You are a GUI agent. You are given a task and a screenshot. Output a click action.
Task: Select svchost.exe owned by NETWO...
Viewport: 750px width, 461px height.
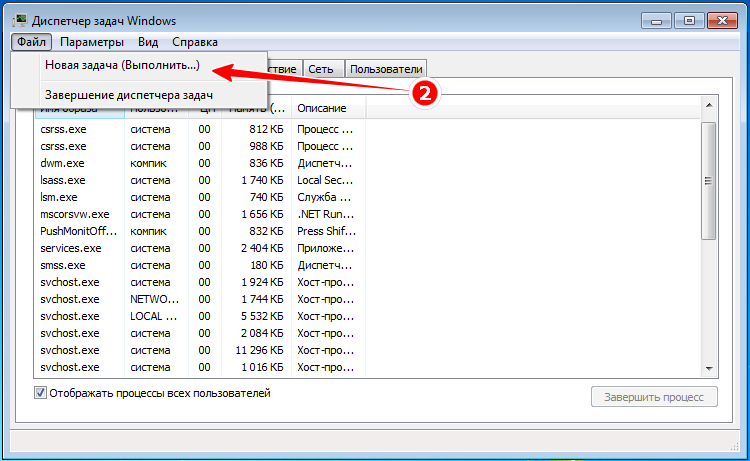tap(70, 299)
